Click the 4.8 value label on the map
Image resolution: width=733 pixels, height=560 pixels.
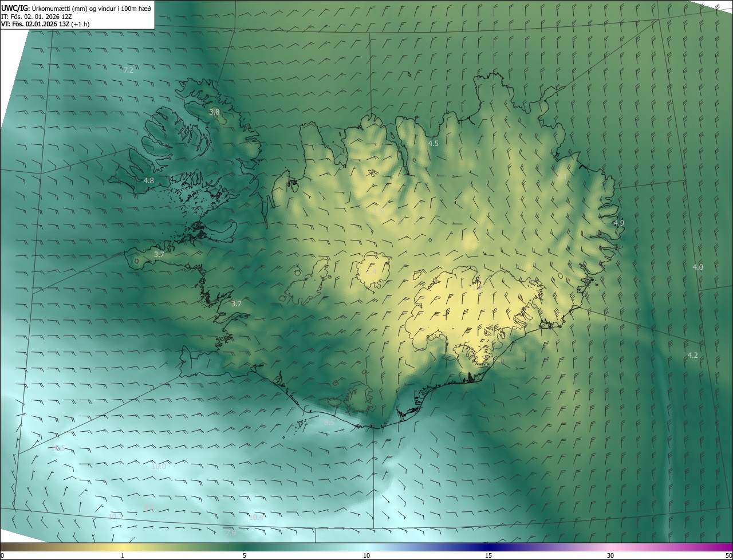148,180
